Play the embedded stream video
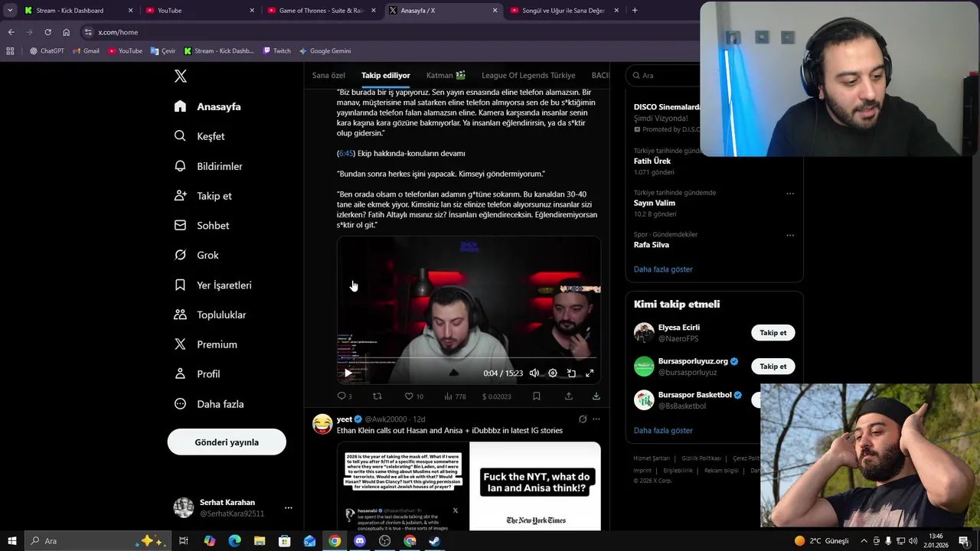The height and width of the screenshot is (551, 980). [348, 373]
